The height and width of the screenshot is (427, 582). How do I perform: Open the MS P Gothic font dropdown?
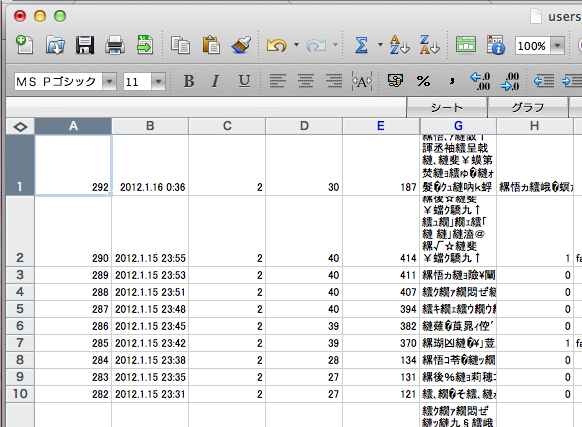point(109,81)
